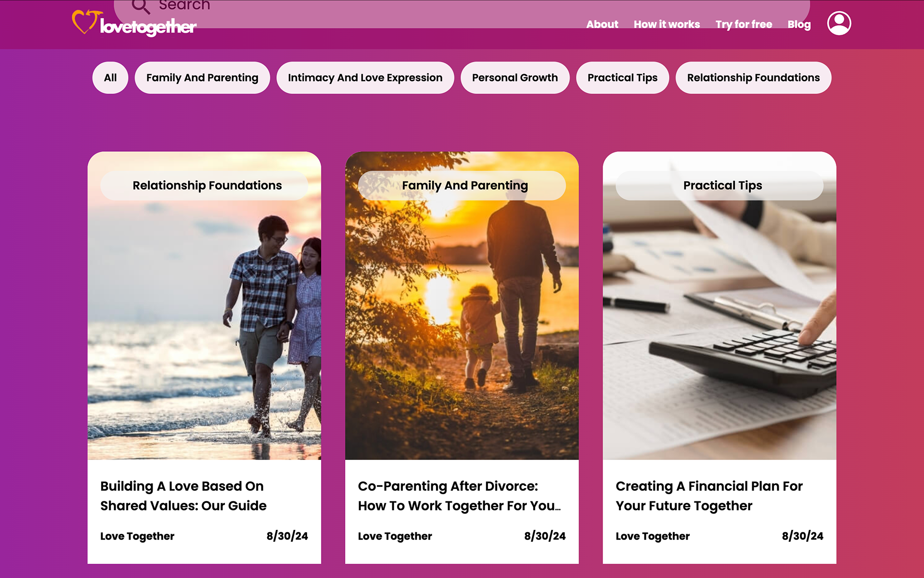
Task: Open the About page
Action: (x=602, y=24)
